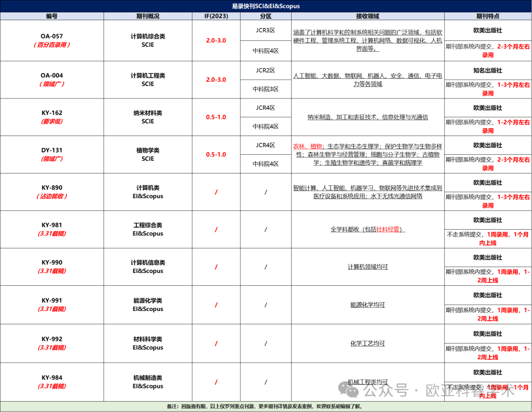Image resolution: width=532 pixels, height=412 pixels.
Task: Select the 期刊特点 column header
Action: click(488, 16)
